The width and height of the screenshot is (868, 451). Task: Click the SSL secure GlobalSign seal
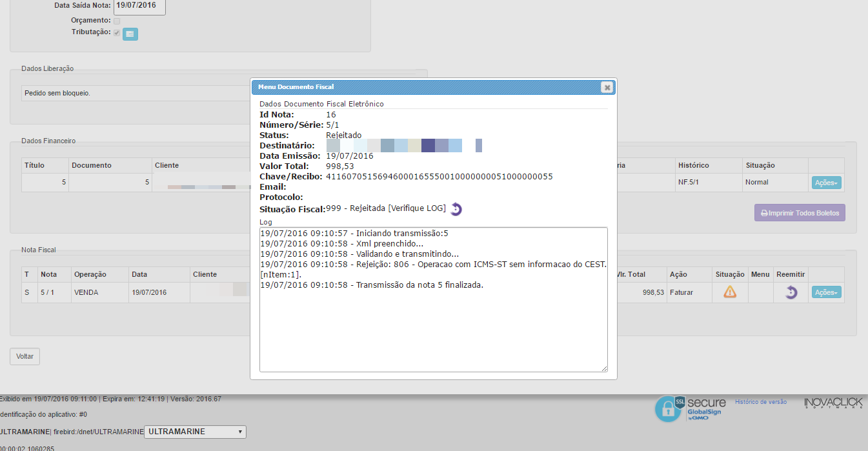(690, 408)
